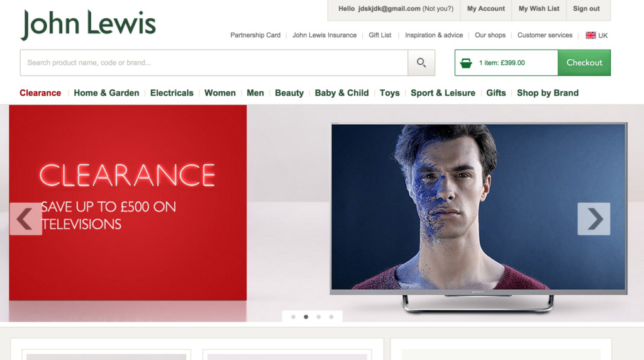The height and width of the screenshot is (360, 644).
Task: Open the Home & Garden menu
Action: [106, 93]
